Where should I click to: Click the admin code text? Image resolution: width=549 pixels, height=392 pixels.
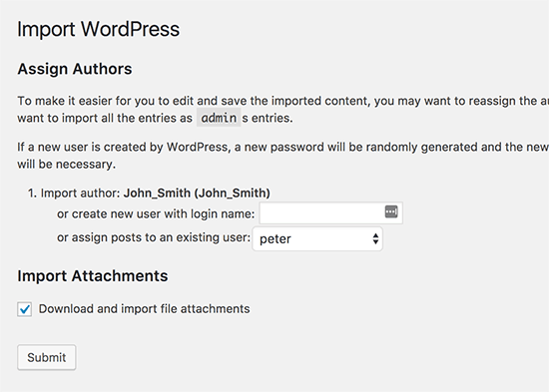point(219,118)
